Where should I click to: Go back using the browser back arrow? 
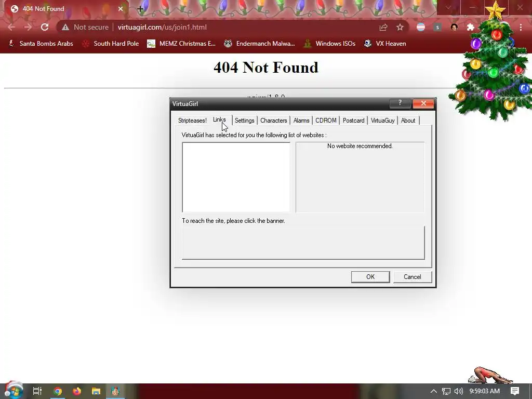click(11, 27)
